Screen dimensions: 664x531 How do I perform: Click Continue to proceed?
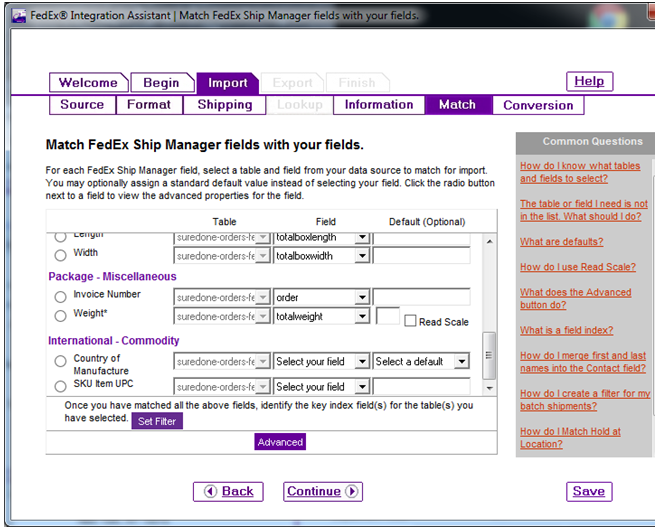click(323, 492)
